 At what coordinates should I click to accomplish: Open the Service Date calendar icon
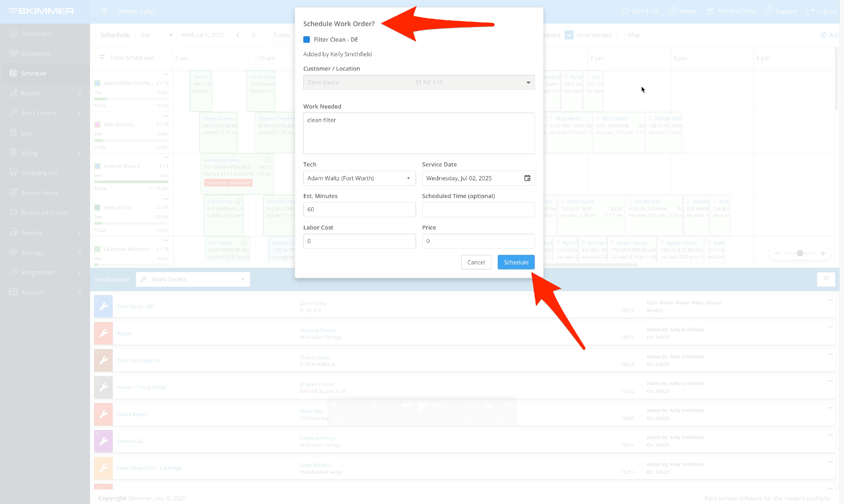[x=527, y=178]
